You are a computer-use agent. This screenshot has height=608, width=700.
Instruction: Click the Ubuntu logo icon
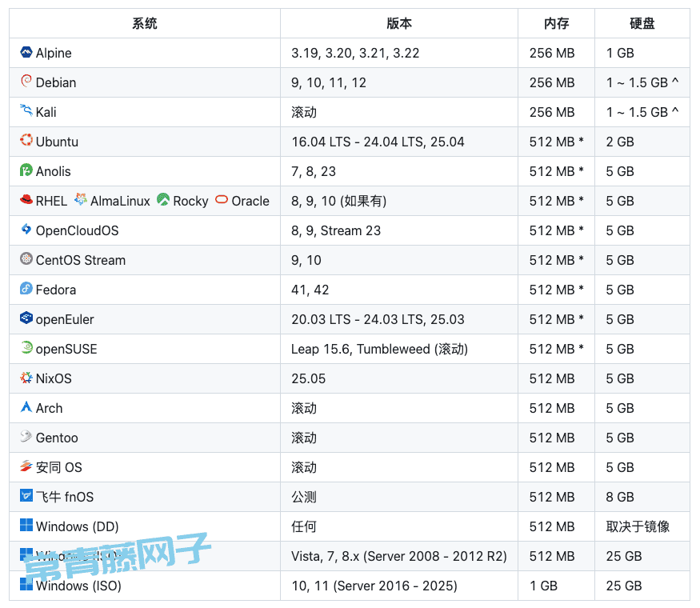26,140
